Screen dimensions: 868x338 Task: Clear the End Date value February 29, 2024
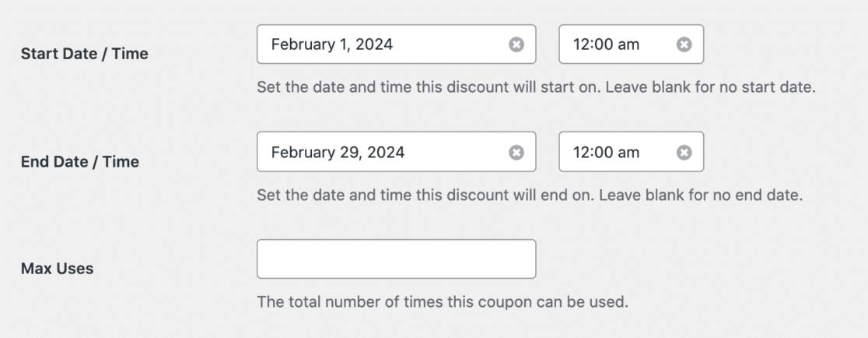pyautogui.click(x=516, y=153)
